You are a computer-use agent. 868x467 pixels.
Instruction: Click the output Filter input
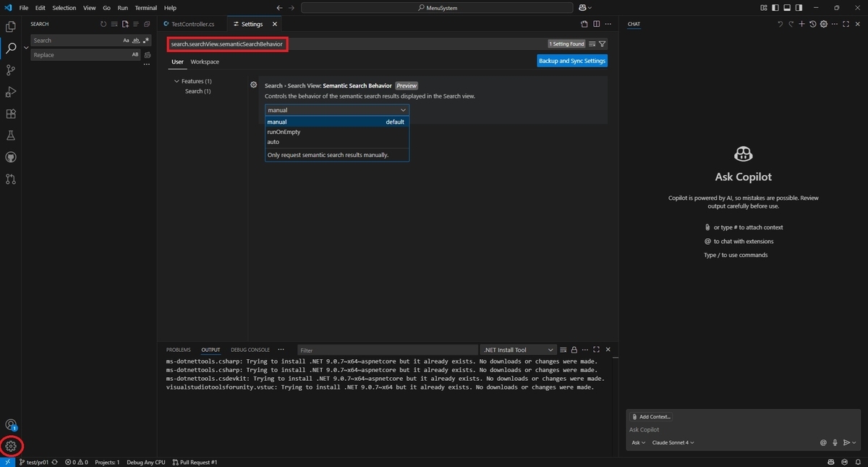click(387, 350)
